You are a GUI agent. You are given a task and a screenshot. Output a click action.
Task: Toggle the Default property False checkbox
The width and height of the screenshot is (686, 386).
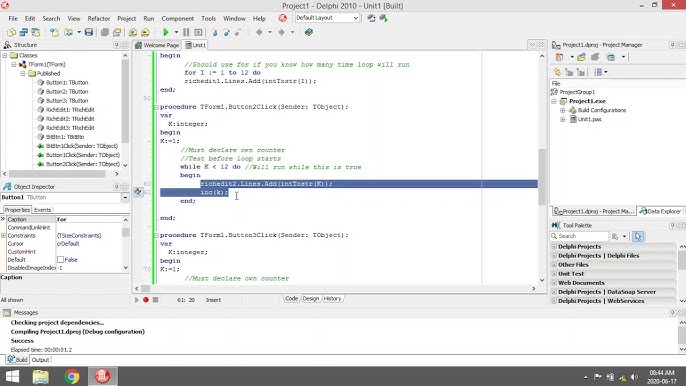pos(60,260)
